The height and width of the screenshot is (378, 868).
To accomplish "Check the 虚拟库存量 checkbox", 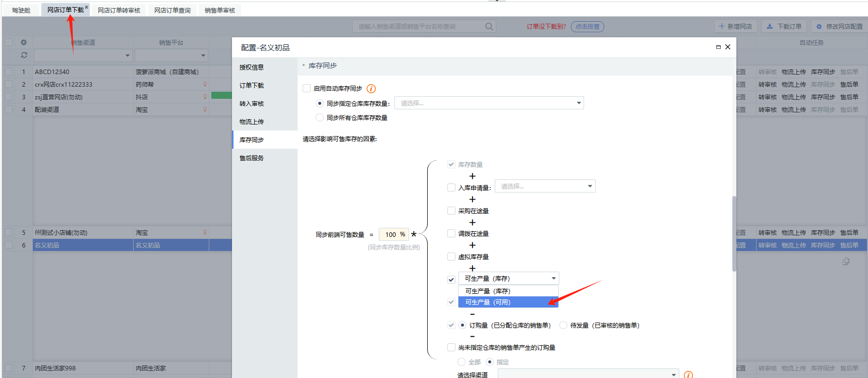I will click(451, 257).
